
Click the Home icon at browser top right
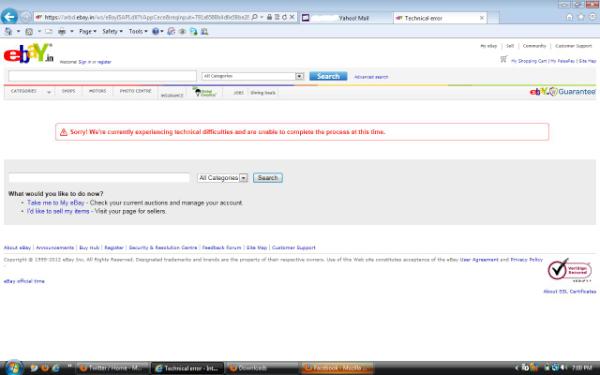[569, 17]
